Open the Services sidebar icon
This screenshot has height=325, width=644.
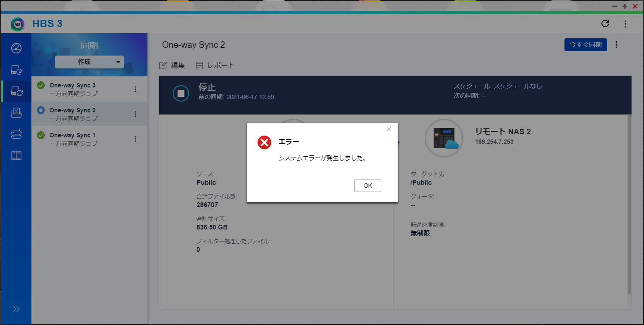point(16,134)
